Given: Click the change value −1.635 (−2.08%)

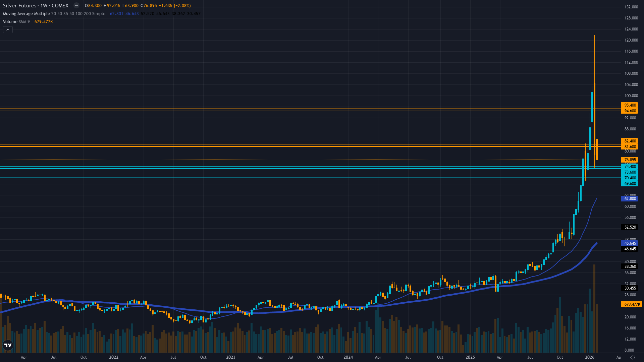Looking at the screenshot, I should point(175,6).
